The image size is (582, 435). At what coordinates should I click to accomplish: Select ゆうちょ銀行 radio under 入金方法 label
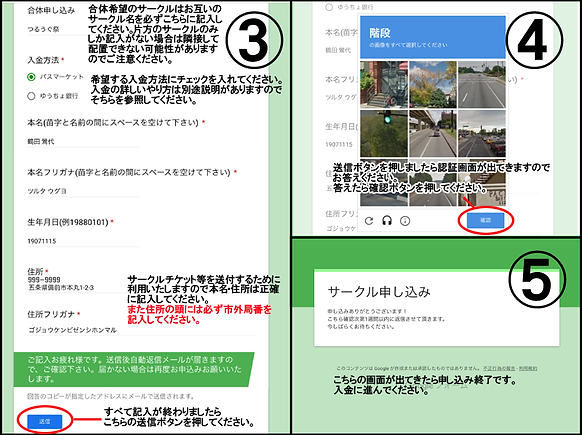coord(31,96)
